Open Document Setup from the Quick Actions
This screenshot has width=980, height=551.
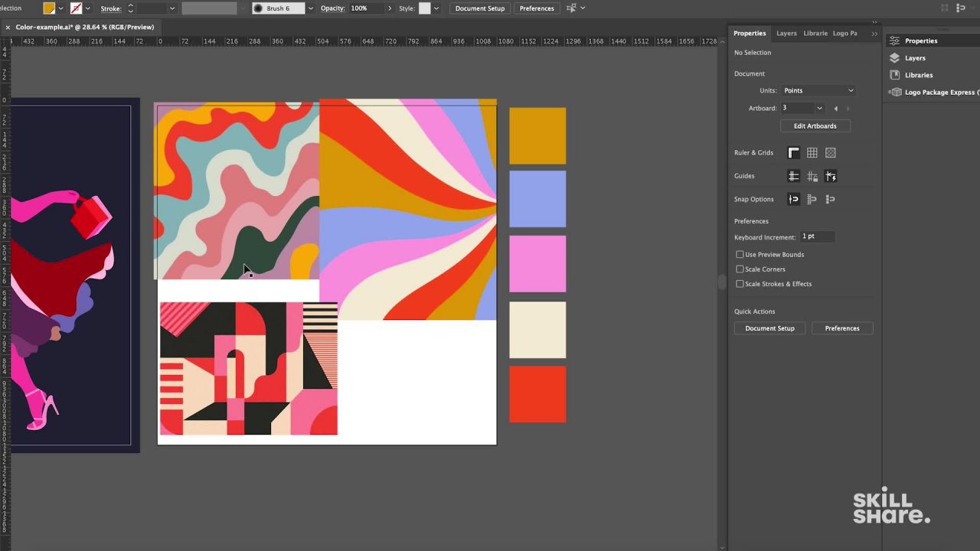(x=769, y=328)
